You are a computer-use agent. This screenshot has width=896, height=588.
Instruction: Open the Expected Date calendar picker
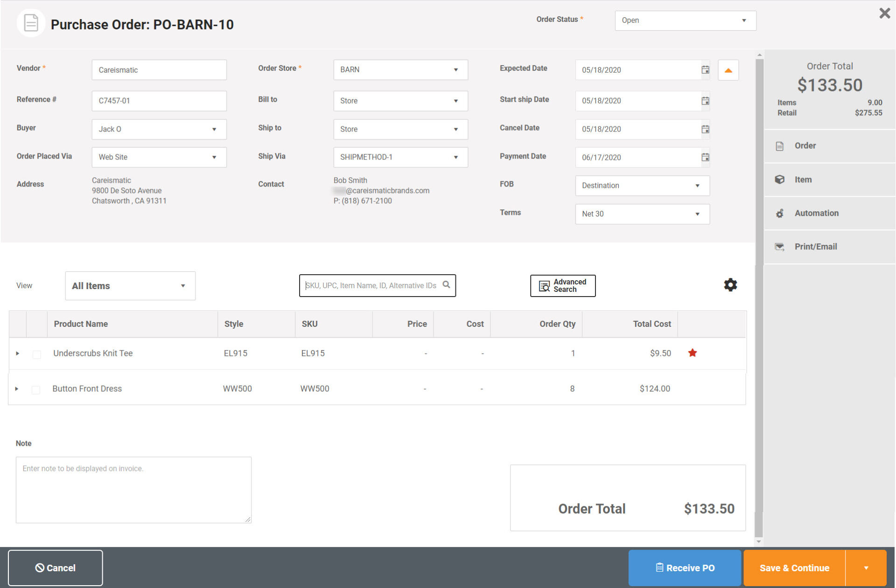(705, 69)
